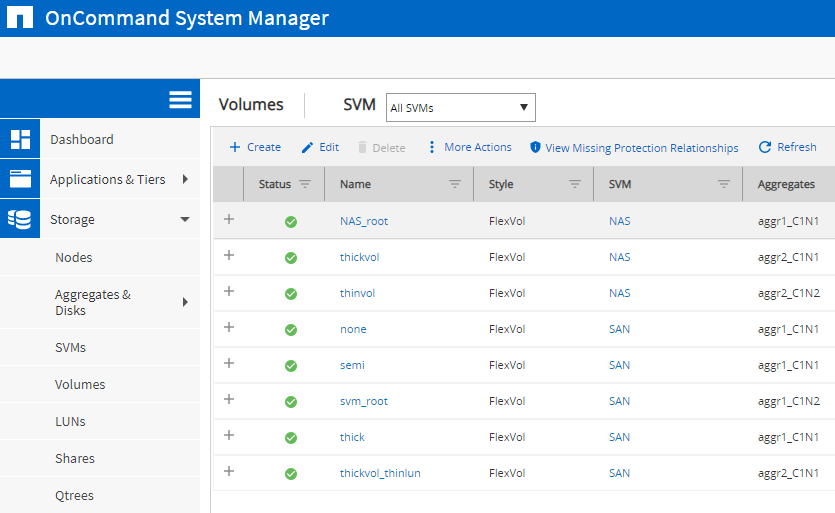835x513 pixels.
Task: Click the Applications & Tiers window icon
Action: pos(20,179)
